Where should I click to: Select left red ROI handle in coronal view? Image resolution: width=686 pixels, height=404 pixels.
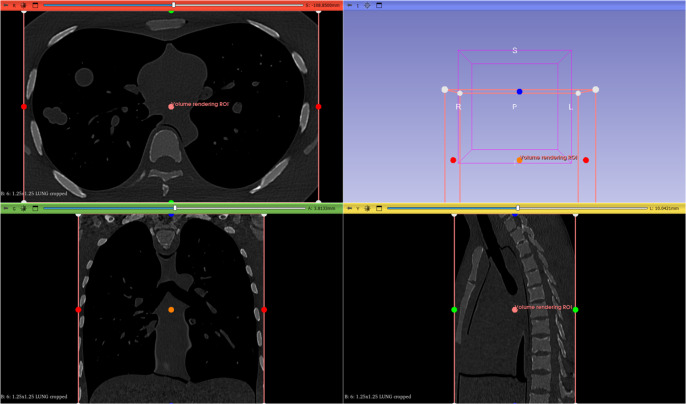click(78, 309)
